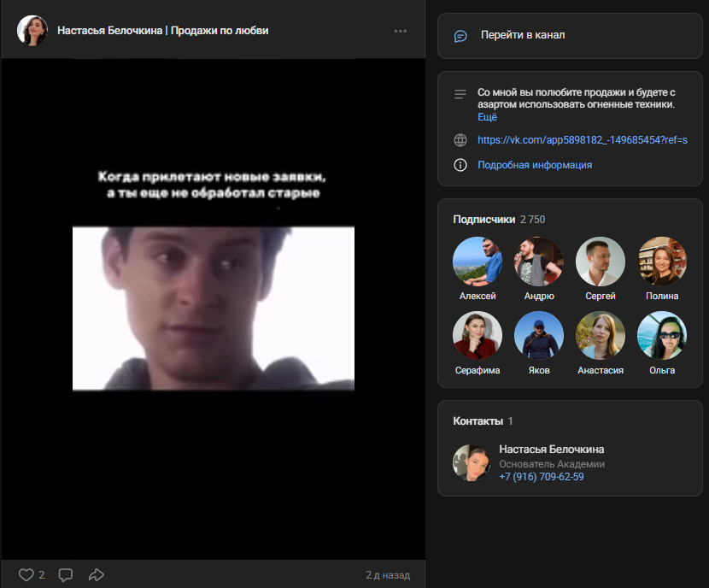Click the globe icon beside the link
Viewport: 709px width, 588px height.
(460, 140)
